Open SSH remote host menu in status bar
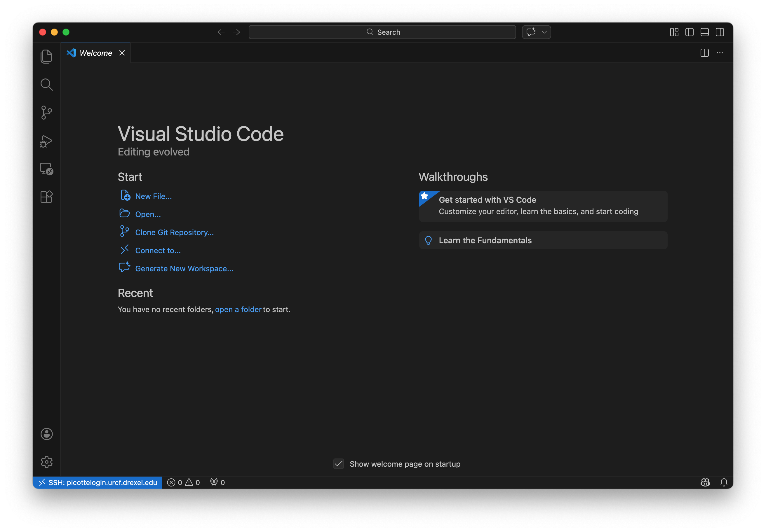Screen dimensions: 766x532 [x=98, y=482]
